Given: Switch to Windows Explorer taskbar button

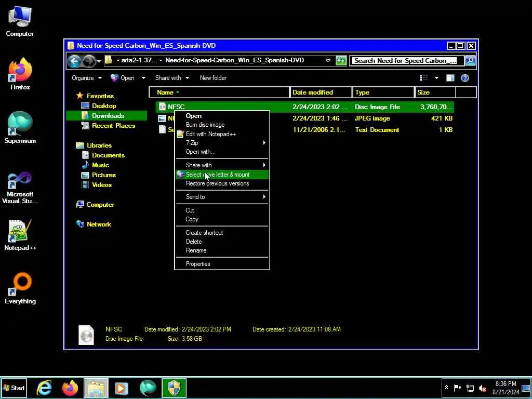Looking at the screenshot, I should pyautogui.click(x=96, y=388).
